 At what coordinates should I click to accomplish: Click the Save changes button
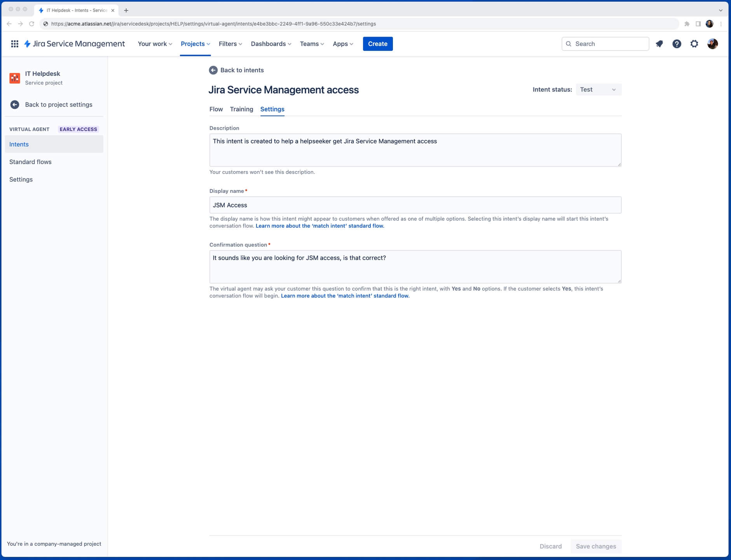596,546
